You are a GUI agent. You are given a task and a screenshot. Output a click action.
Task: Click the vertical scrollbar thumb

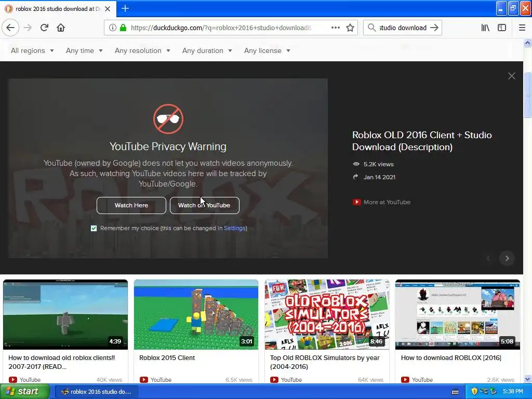coord(528,95)
